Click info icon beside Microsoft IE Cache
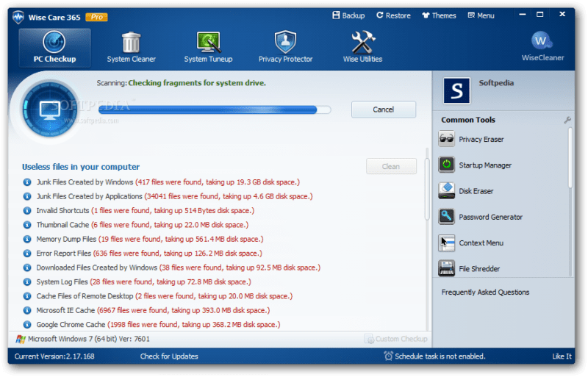The width and height of the screenshot is (588, 377). pos(27,311)
